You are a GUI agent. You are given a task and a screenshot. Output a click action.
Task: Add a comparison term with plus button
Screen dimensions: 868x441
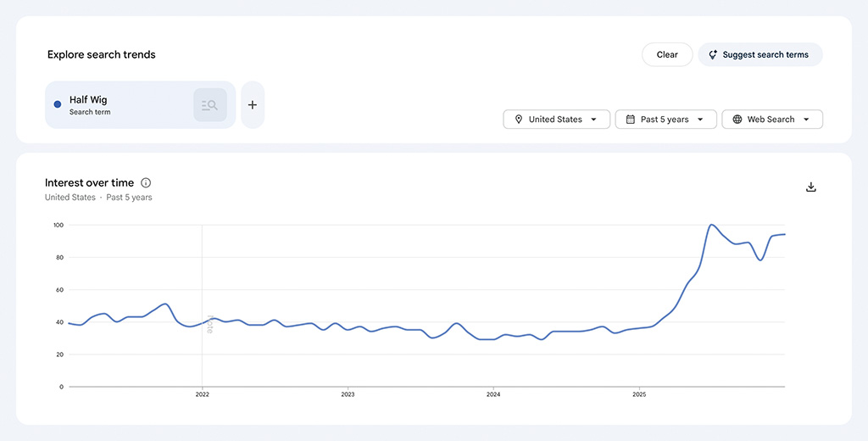click(x=253, y=105)
